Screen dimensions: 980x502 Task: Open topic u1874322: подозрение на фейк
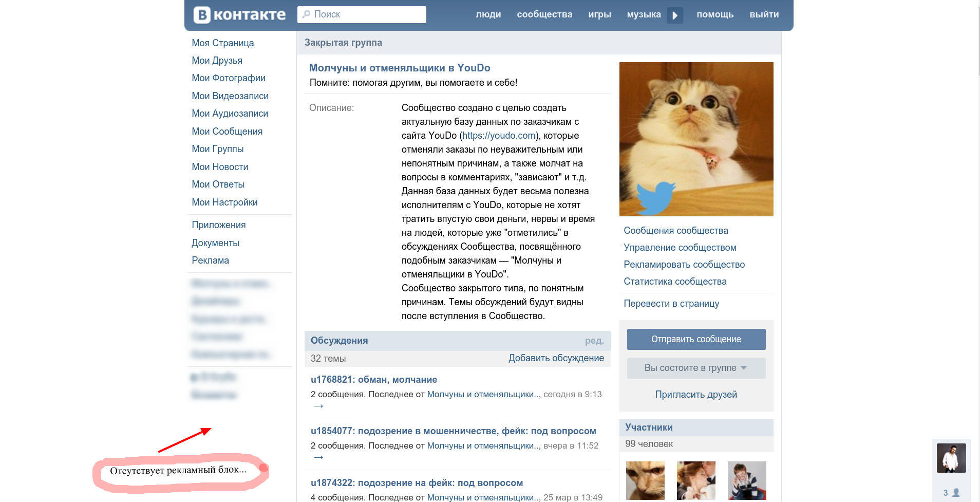click(417, 483)
